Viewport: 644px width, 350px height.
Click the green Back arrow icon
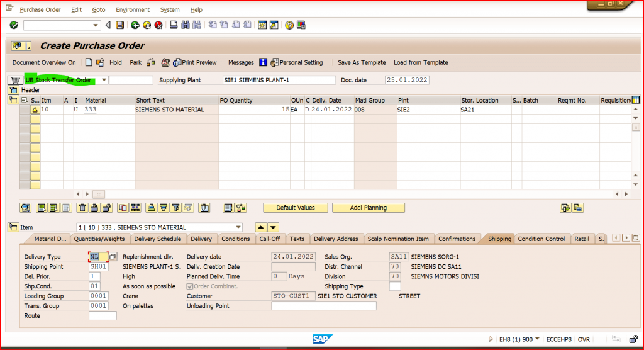click(135, 25)
